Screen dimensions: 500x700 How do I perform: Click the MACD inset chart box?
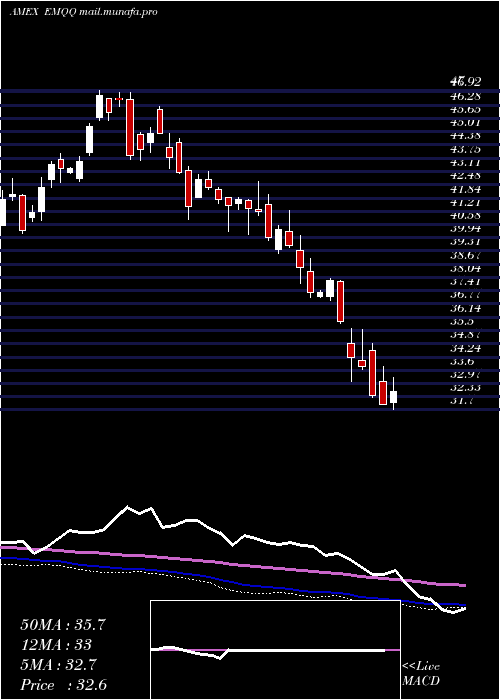click(275, 650)
